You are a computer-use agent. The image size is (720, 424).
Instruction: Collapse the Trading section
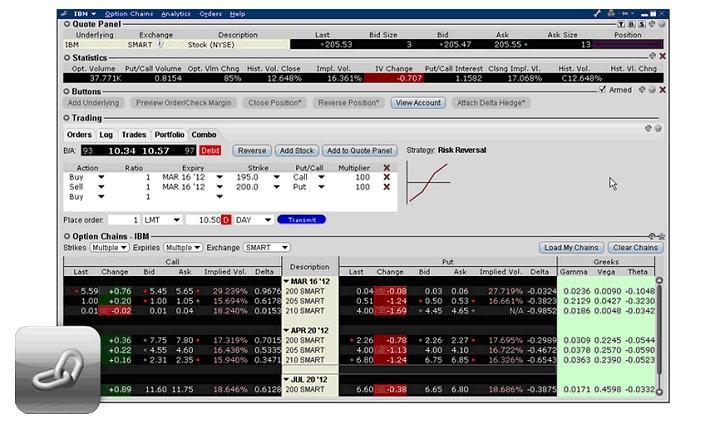[x=67, y=118]
